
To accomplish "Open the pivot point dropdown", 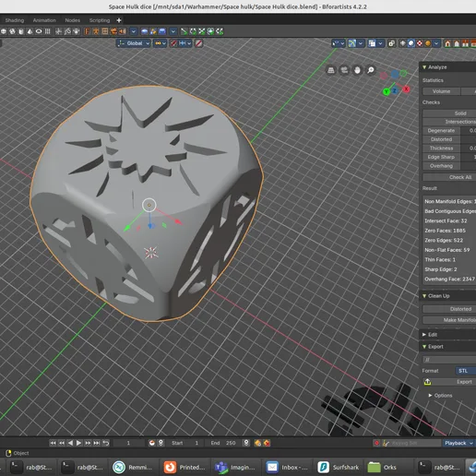I will click(x=161, y=43).
